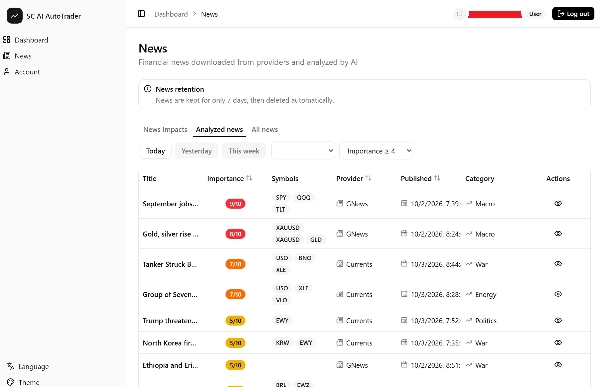Click the calendar icon in North Korea row
The height and width of the screenshot is (387, 600).
click(x=404, y=342)
